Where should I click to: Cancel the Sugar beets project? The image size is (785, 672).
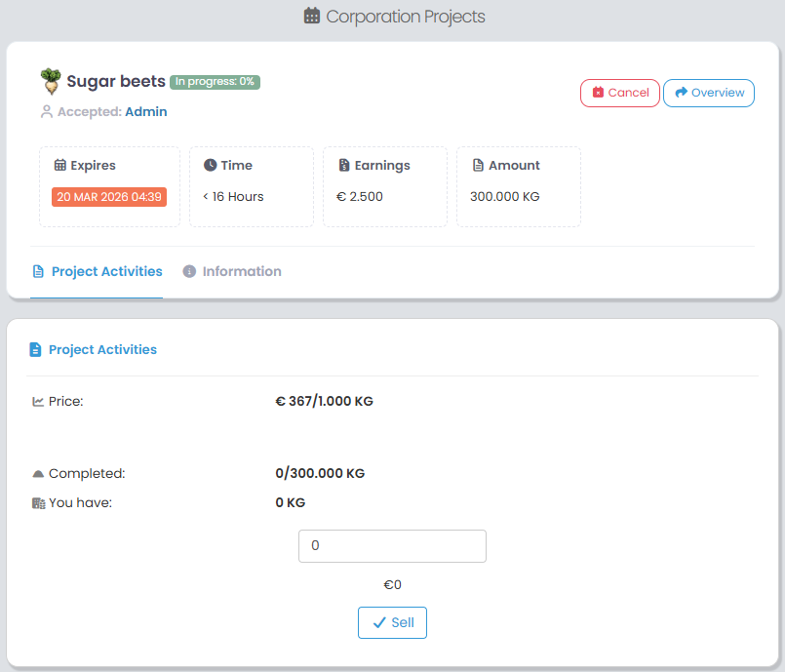[x=620, y=93]
